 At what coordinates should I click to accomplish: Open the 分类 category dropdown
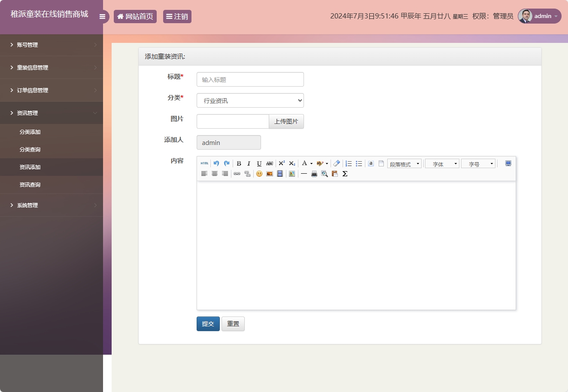250,100
